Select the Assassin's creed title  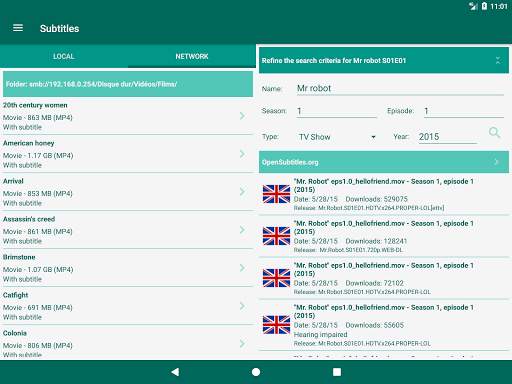pyautogui.click(x=29, y=219)
